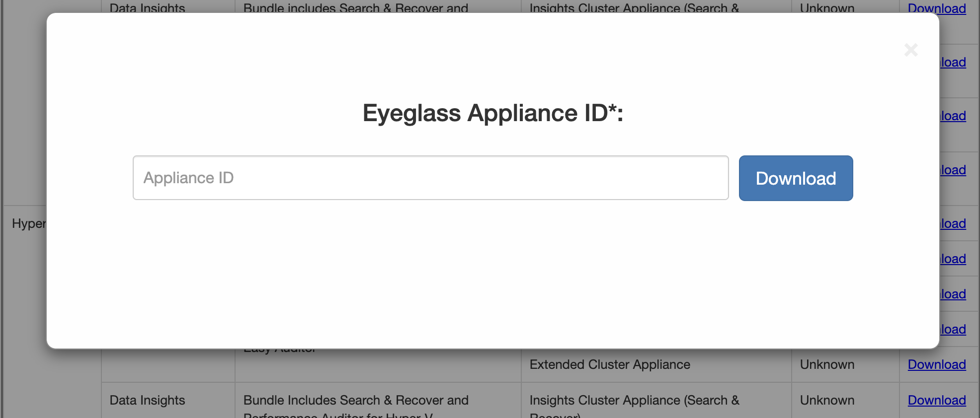Open Download link in Extended Cluster Appliance row
980x418 pixels.
[x=936, y=364]
